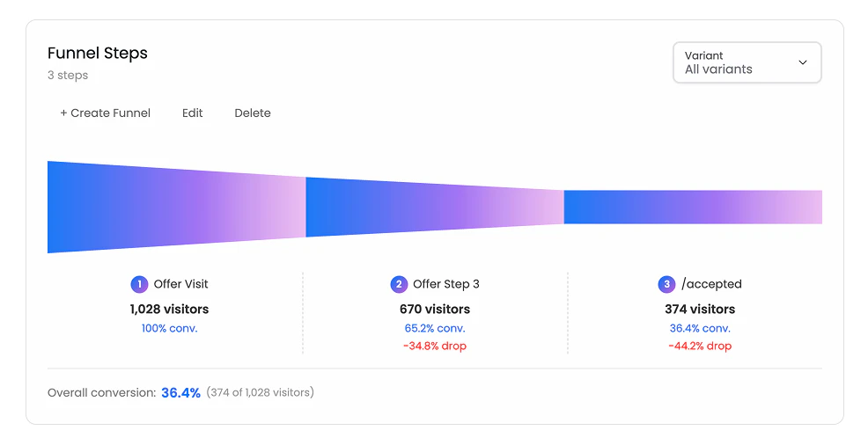Select the second funnel segment bar
This screenshot has height=445, width=868.
434,207
